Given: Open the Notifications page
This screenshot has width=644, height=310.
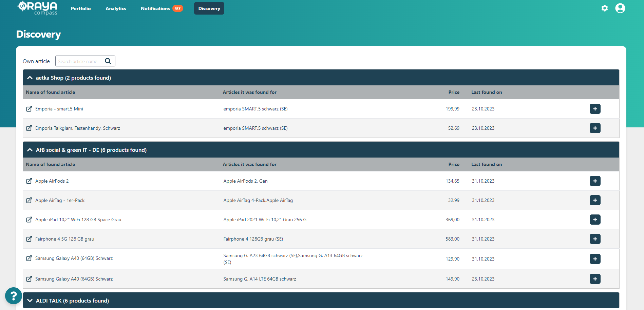Looking at the screenshot, I should (155, 8).
